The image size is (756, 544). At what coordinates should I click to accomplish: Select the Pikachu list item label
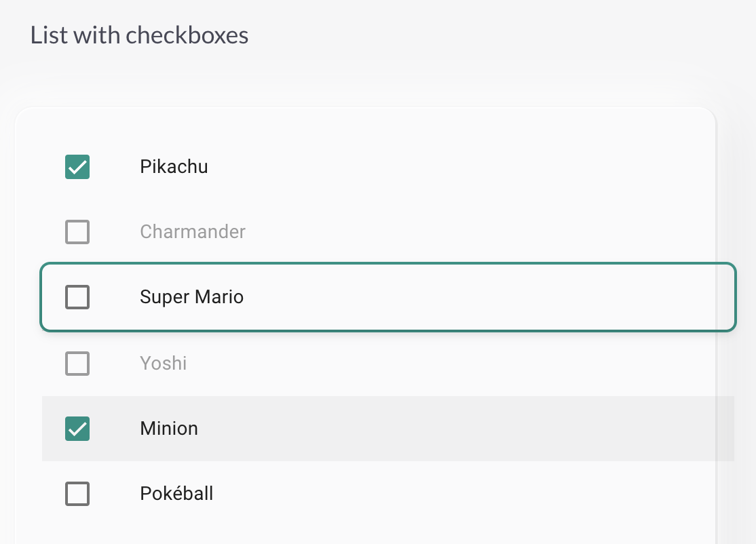pos(174,167)
